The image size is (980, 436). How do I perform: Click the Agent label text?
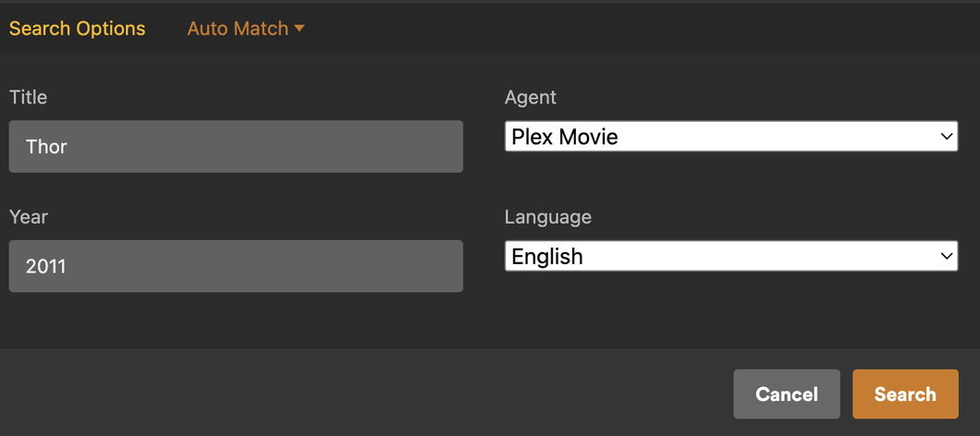tap(531, 97)
